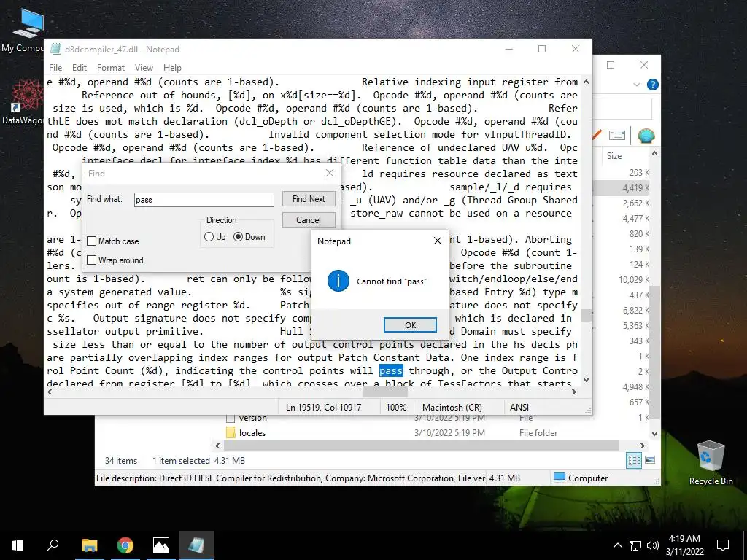Click OK in the Notepad message box
The height and width of the screenshot is (560, 747).
[x=410, y=324]
